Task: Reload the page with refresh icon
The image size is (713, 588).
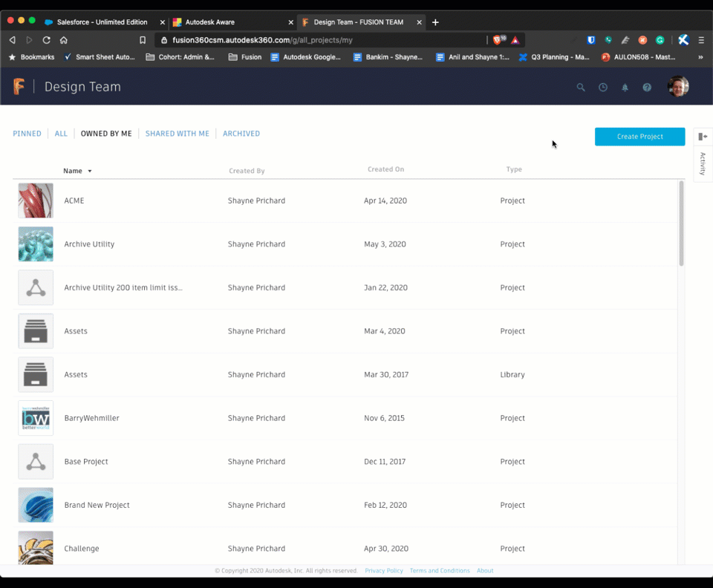Action: click(x=46, y=40)
